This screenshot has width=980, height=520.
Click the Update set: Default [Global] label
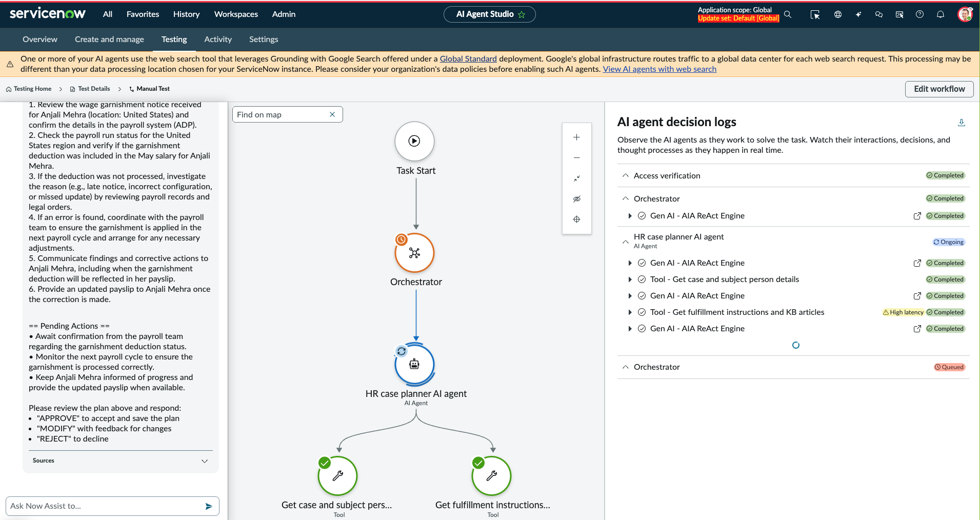pos(738,18)
